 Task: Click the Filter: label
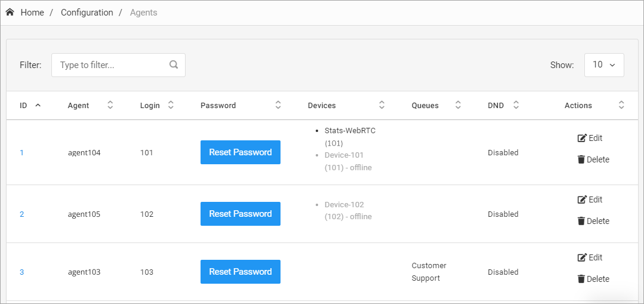click(30, 65)
